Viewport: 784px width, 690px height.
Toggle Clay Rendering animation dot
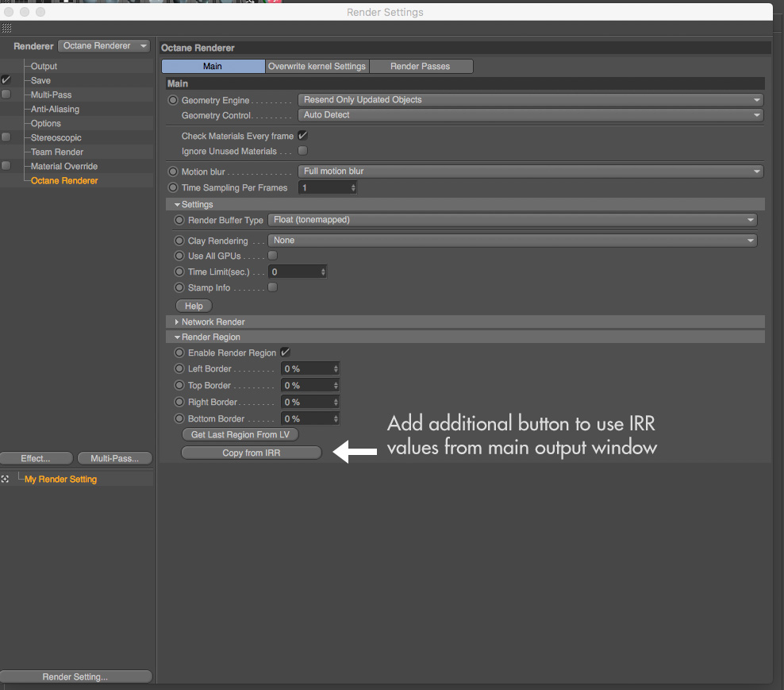[179, 241]
